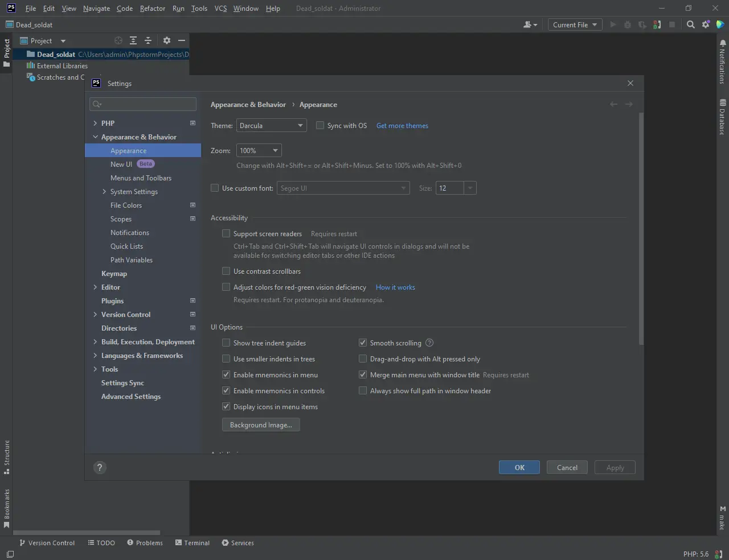The height and width of the screenshot is (560, 729).
Task: Click the Select Opened File target icon
Action: (x=118, y=40)
